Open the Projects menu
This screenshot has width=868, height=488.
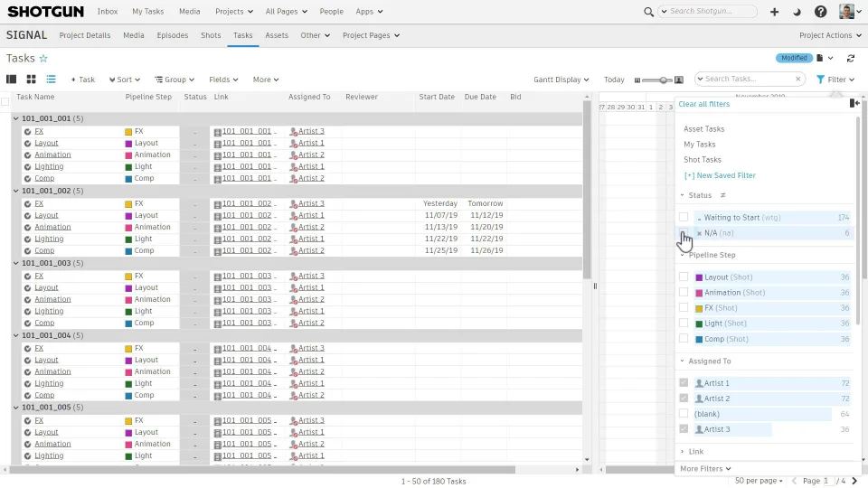coord(234,11)
